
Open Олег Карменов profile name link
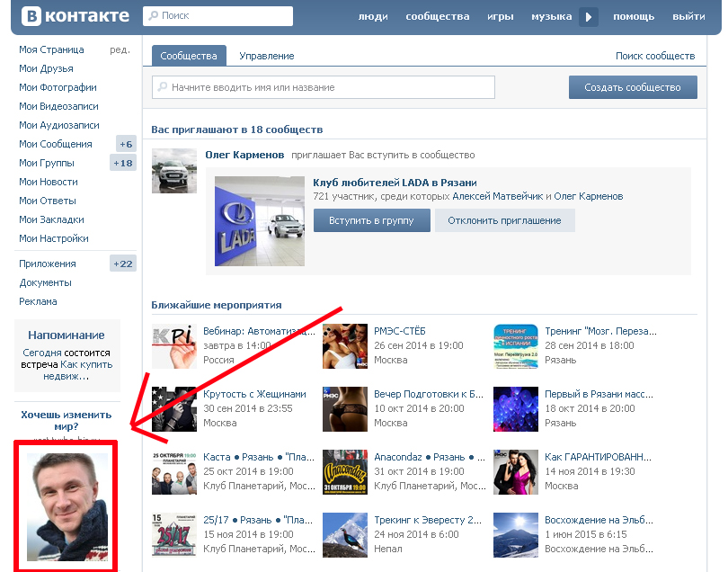(244, 155)
